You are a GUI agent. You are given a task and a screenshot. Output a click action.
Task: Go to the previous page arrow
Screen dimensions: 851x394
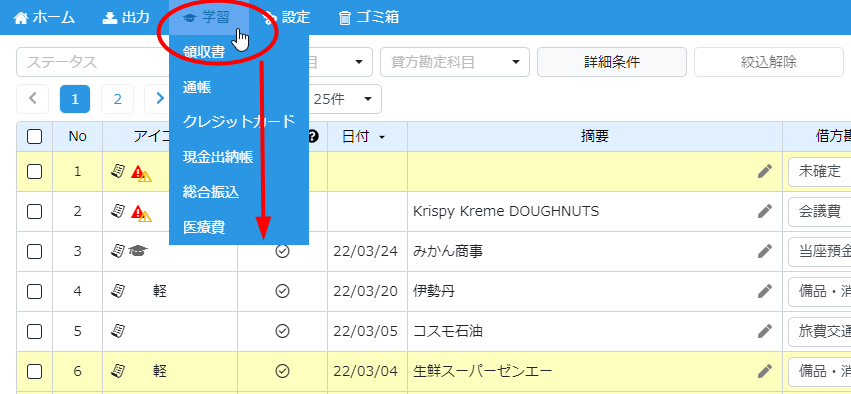tap(33, 99)
